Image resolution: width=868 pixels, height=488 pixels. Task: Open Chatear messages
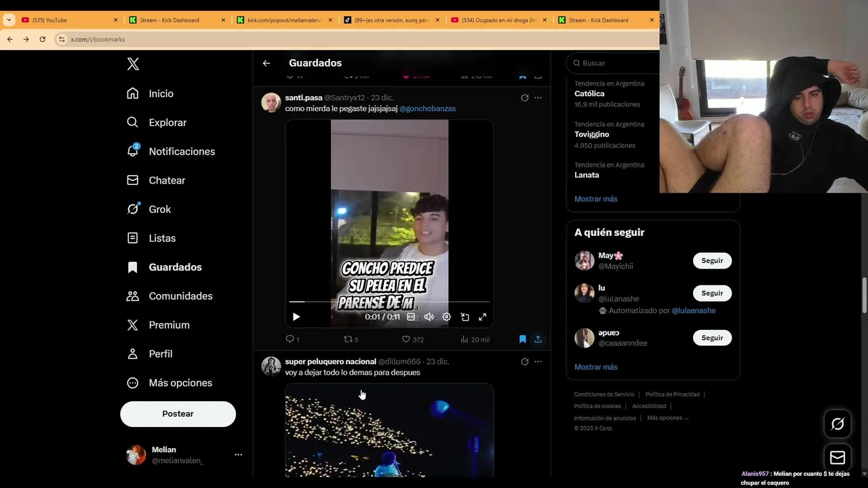(156, 180)
